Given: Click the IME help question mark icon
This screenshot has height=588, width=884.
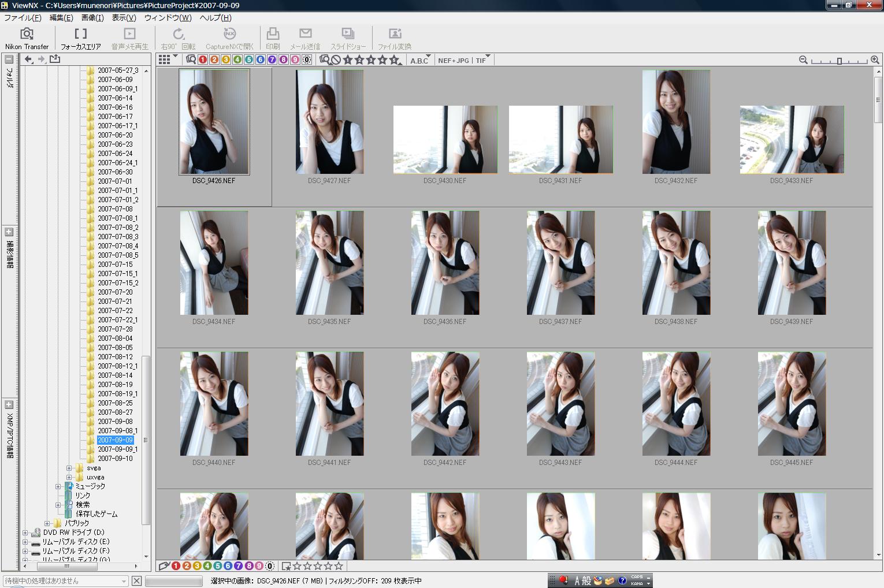Looking at the screenshot, I should tap(622, 580).
